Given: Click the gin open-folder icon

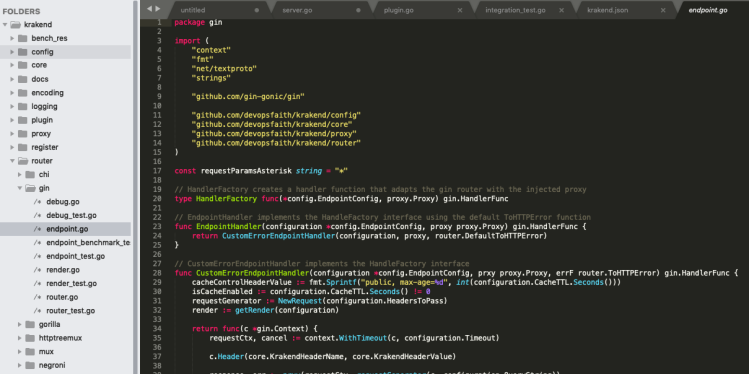Looking at the screenshot, I should click(x=30, y=188).
